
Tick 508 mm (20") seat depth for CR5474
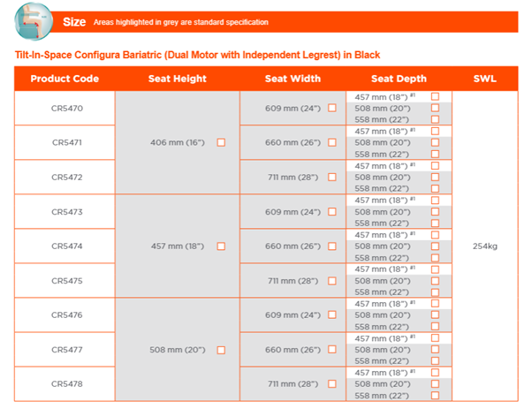click(x=435, y=246)
